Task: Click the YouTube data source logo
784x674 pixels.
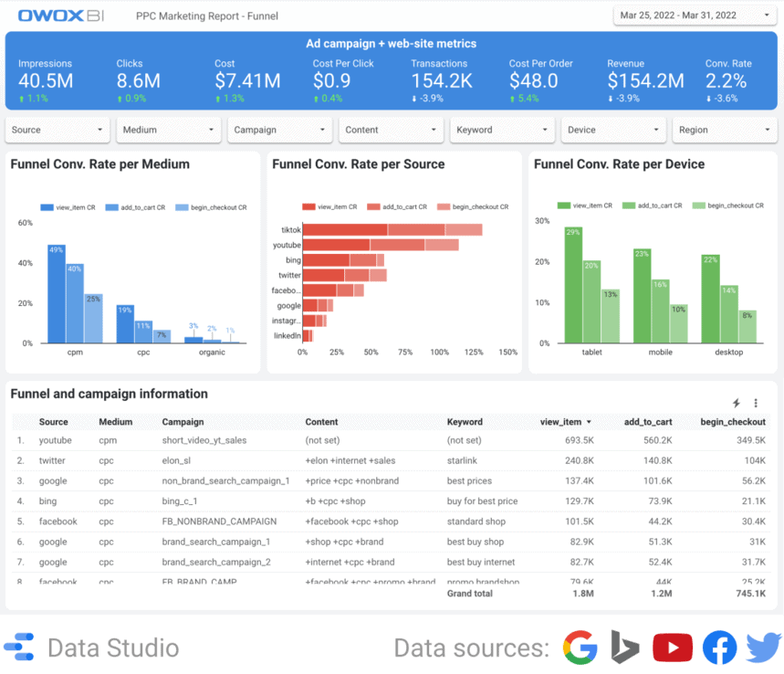Action: point(673,648)
